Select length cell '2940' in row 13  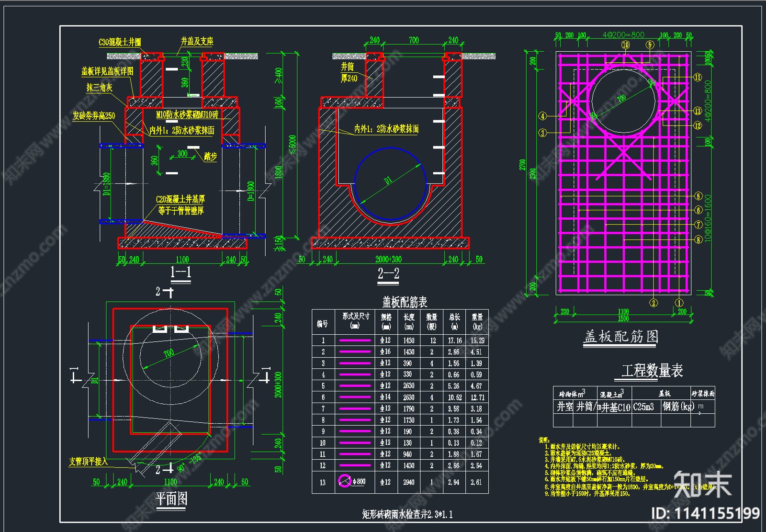point(409,482)
